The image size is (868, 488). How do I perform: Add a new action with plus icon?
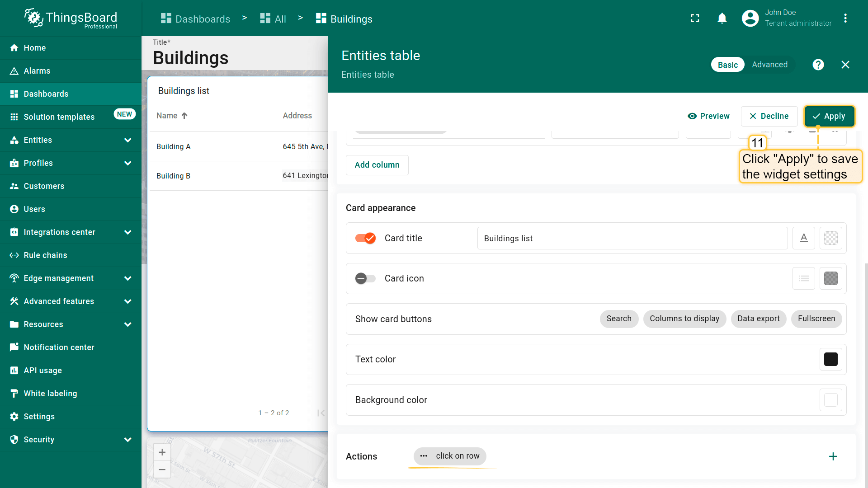(x=833, y=456)
